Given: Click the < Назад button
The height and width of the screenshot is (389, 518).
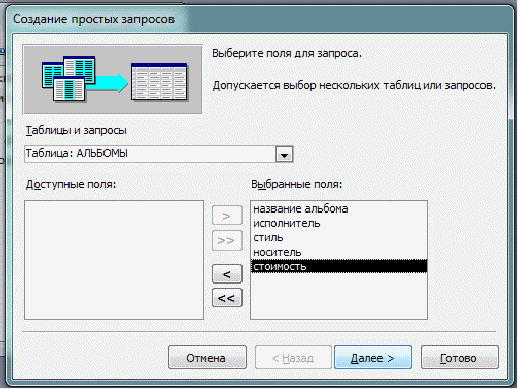Looking at the screenshot, I should [x=293, y=357].
